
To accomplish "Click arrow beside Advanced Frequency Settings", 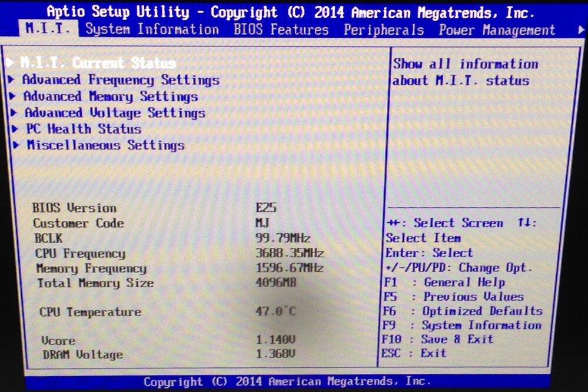I will click(x=12, y=79).
